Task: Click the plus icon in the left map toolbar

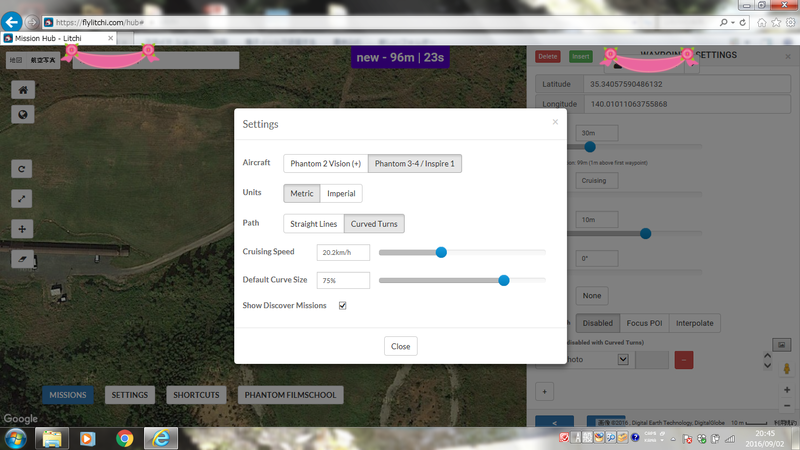Action: click(22, 229)
